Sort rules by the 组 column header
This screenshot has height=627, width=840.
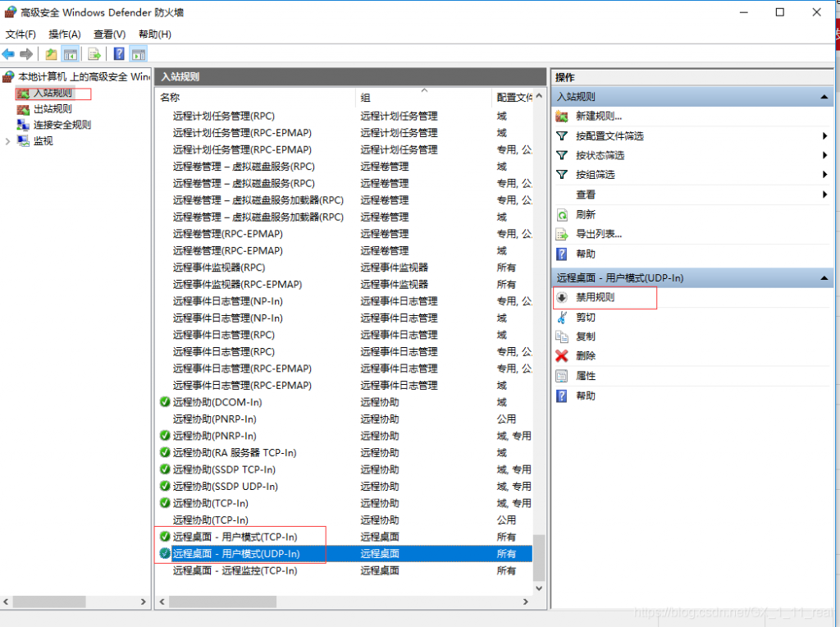click(x=423, y=98)
